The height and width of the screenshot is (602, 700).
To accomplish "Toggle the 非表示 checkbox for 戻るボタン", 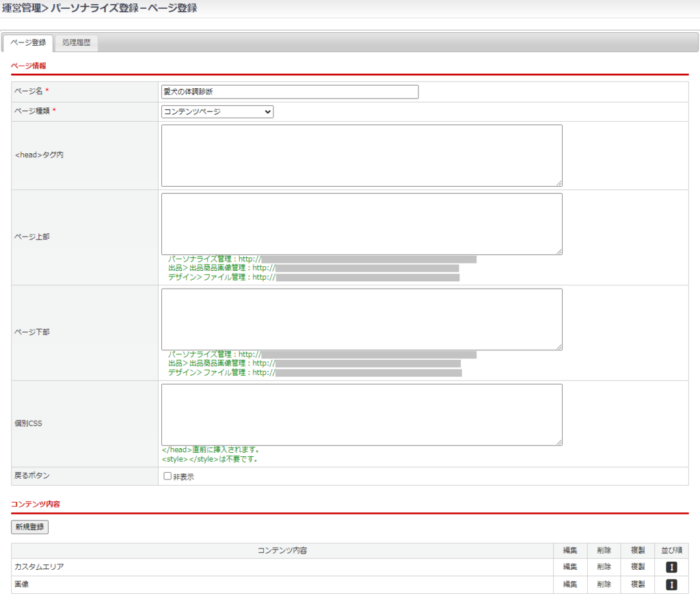I will click(x=167, y=476).
